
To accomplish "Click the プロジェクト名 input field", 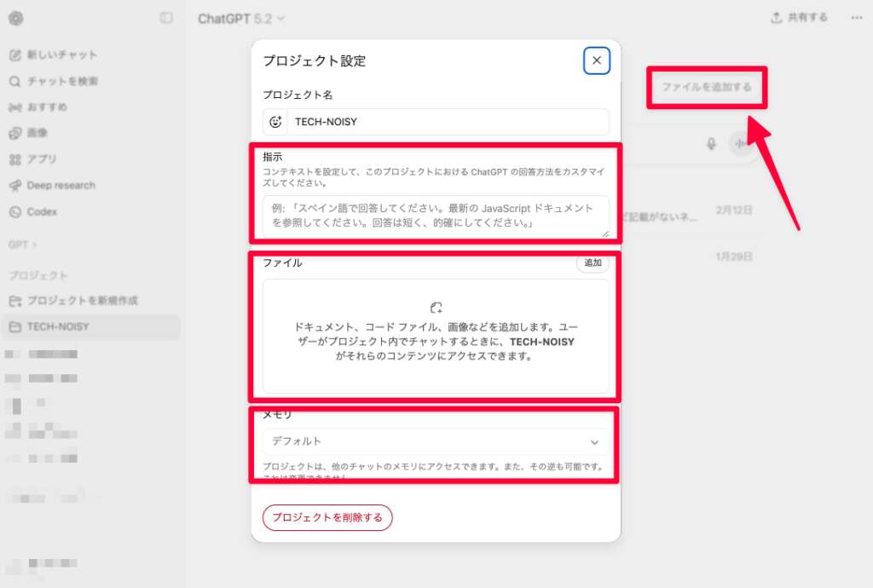I will tap(436, 122).
